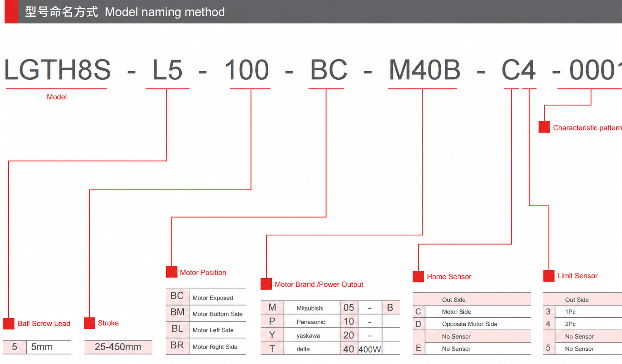Viewport: 622px width, 364px height.
Task: Click the 'Motor Position' heading
Action: click(203, 273)
